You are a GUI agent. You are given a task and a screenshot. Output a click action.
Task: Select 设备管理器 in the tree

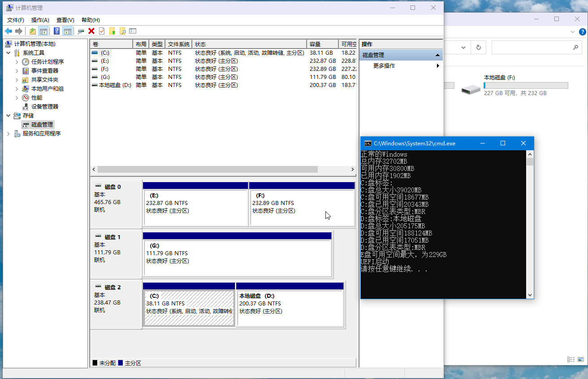click(x=45, y=107)
